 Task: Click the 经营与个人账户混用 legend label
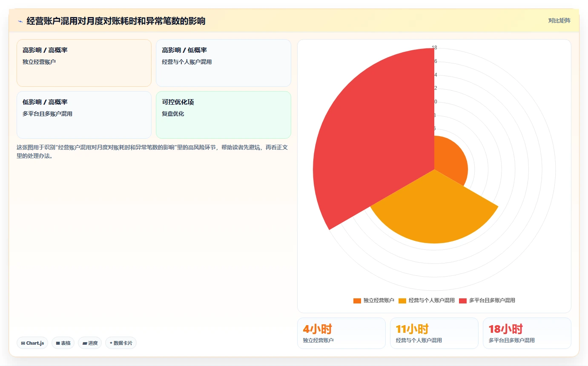point(431,300)
